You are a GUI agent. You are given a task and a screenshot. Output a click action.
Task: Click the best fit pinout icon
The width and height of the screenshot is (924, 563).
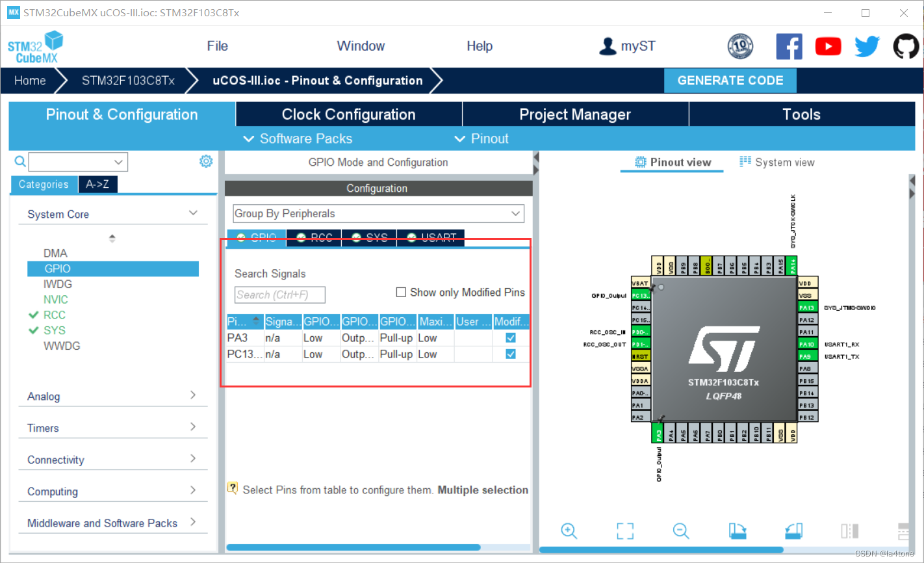click(x=624, y=531)
